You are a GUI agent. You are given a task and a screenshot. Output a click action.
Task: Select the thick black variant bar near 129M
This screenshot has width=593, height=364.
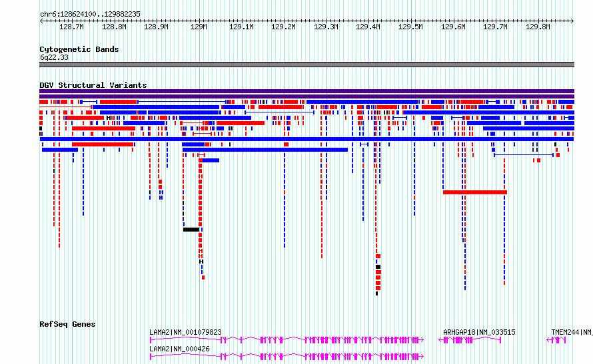tap(191, 230)
